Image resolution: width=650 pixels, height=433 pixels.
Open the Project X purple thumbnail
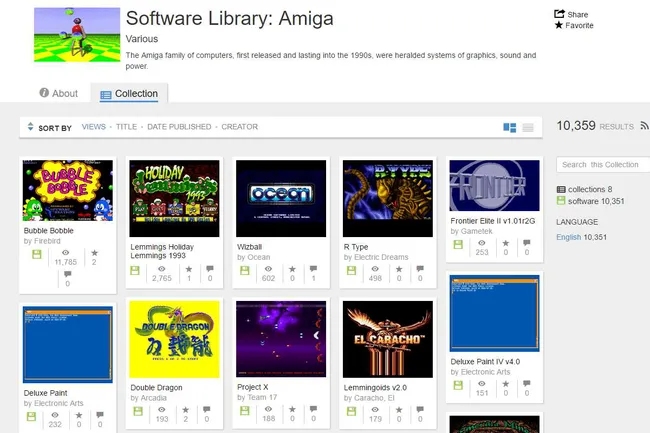tap(281, 339)
